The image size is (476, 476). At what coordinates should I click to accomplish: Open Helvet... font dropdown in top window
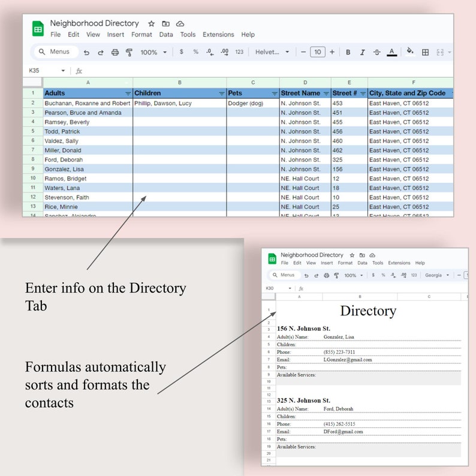click(x=272, y=52)
